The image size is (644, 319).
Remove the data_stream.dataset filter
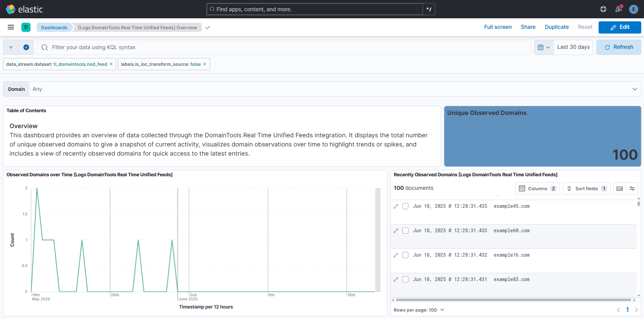coord(111,64)
